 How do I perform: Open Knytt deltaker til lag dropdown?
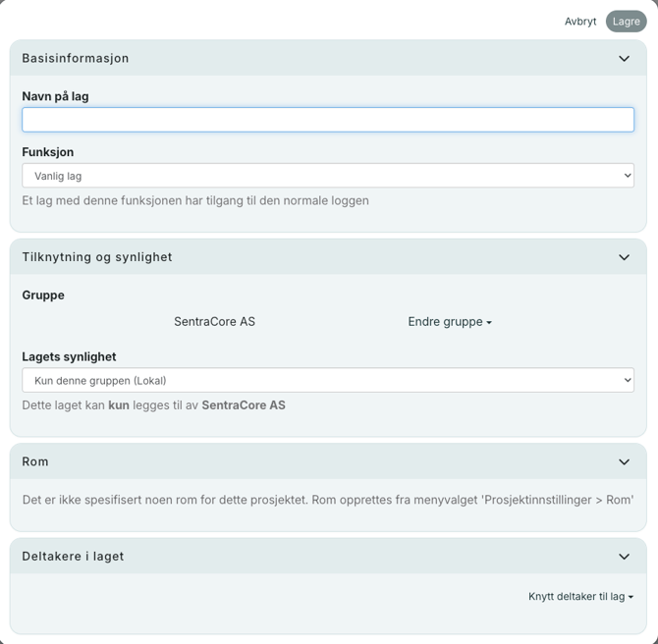coord(580,596)
